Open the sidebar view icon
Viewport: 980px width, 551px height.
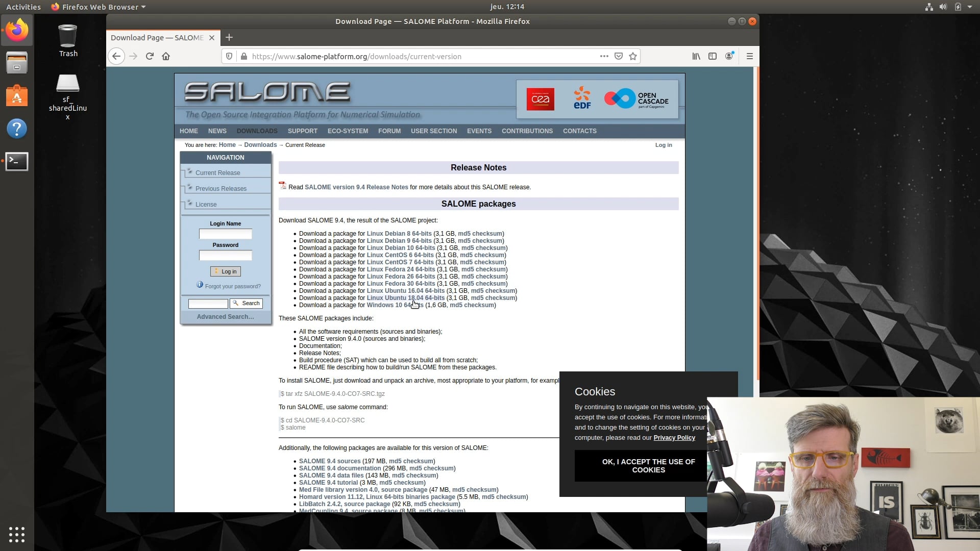713,56
